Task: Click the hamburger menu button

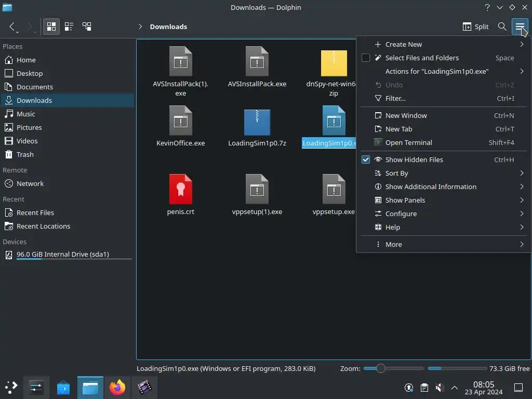Action: pos(520,26)
